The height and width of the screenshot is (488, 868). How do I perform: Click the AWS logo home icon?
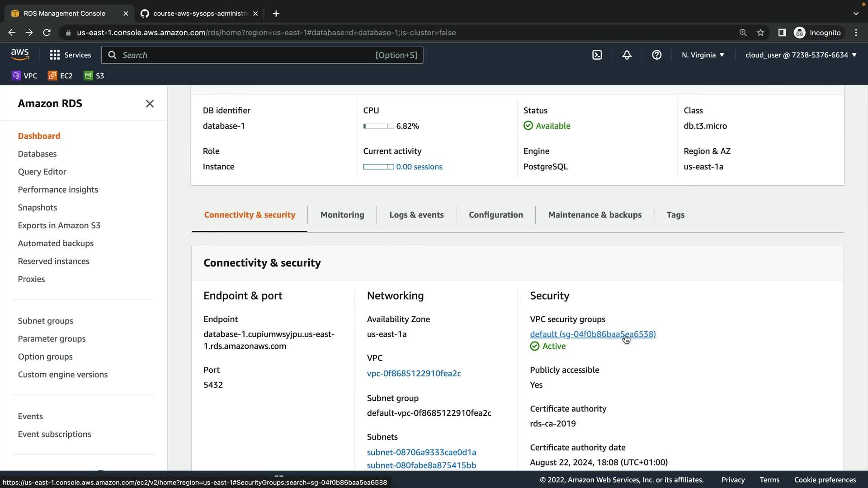click(x=20, y=55)
